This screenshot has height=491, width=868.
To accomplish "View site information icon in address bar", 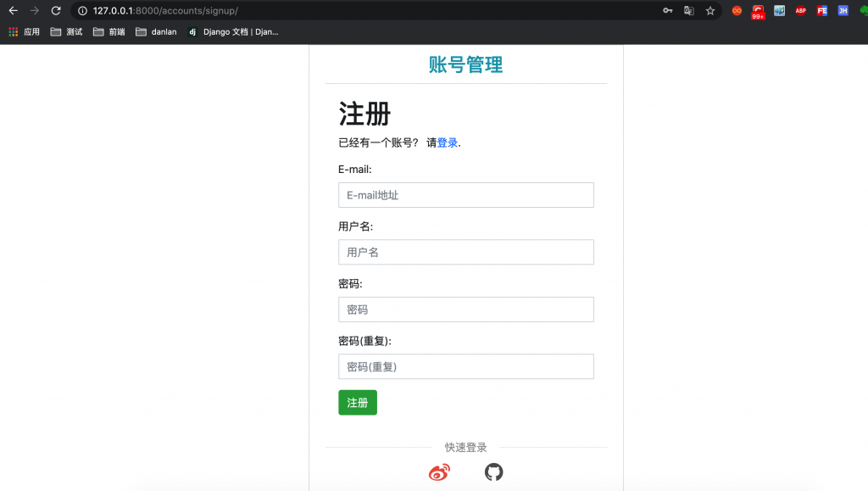I will tap(82, 11).
